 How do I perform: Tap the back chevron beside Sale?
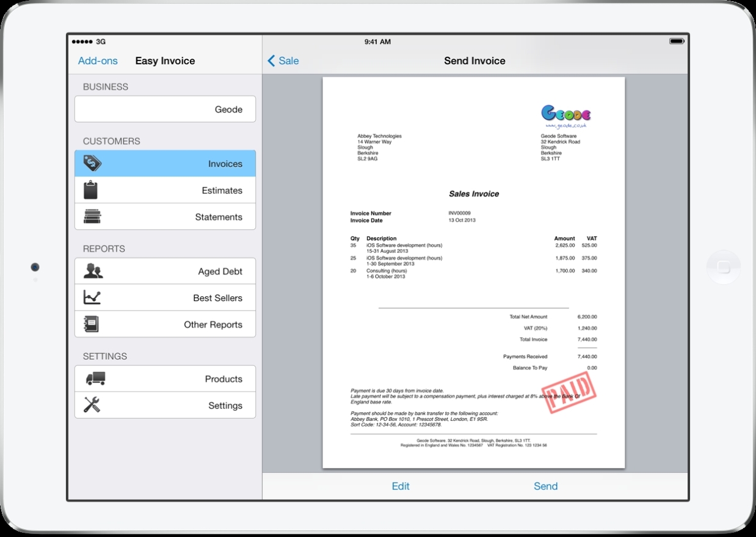[271, 60]
